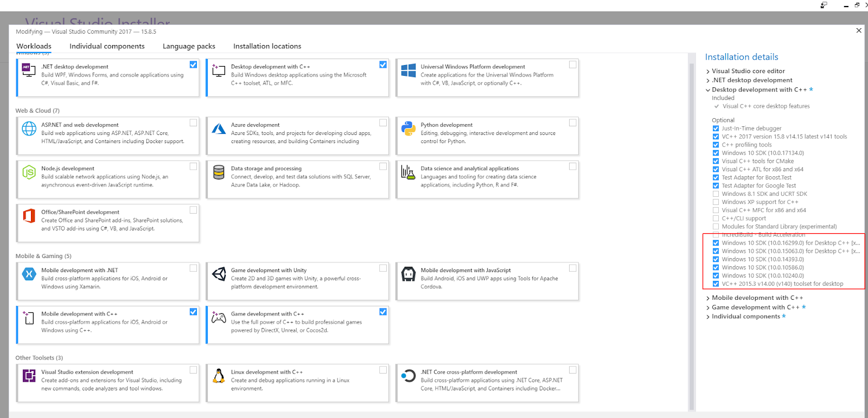Expand Mobile development with C++ details
Viewport: 868px width, 418px height.
[x=708, y=298]
